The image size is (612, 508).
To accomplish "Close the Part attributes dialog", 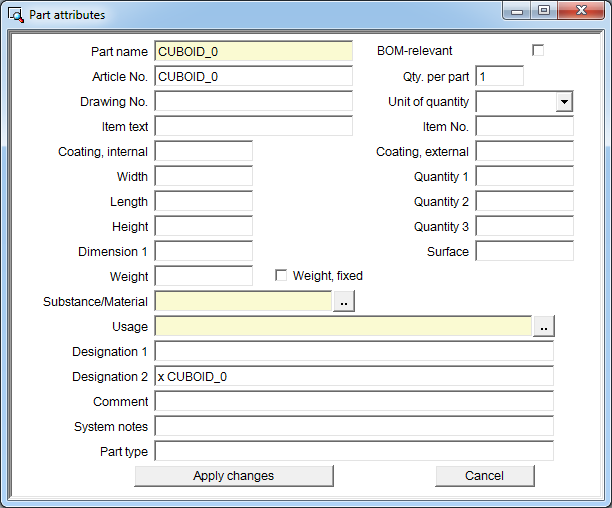I will point(579,11).
